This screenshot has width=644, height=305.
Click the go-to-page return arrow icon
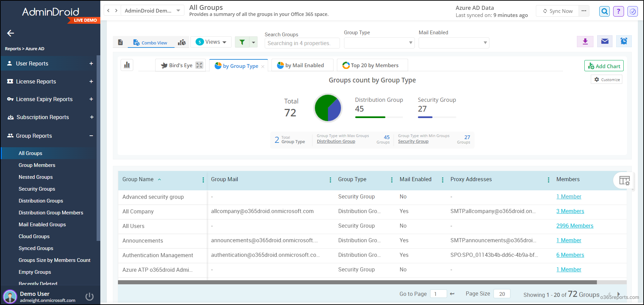452,294
